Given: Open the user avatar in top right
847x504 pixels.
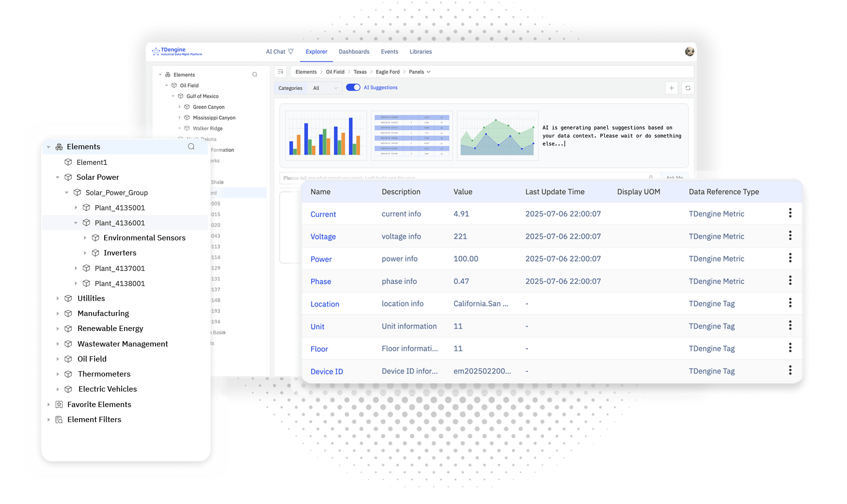Looking at the screenshot, I should click(x=690, y=51).
